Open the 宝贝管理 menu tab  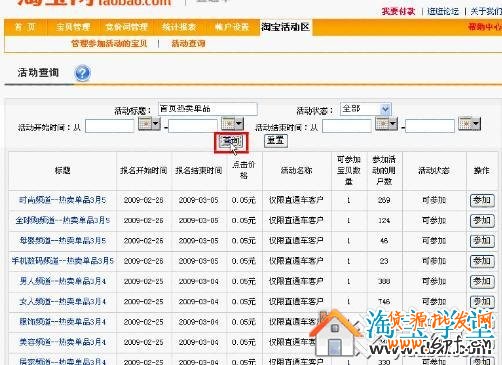(73, 27)
